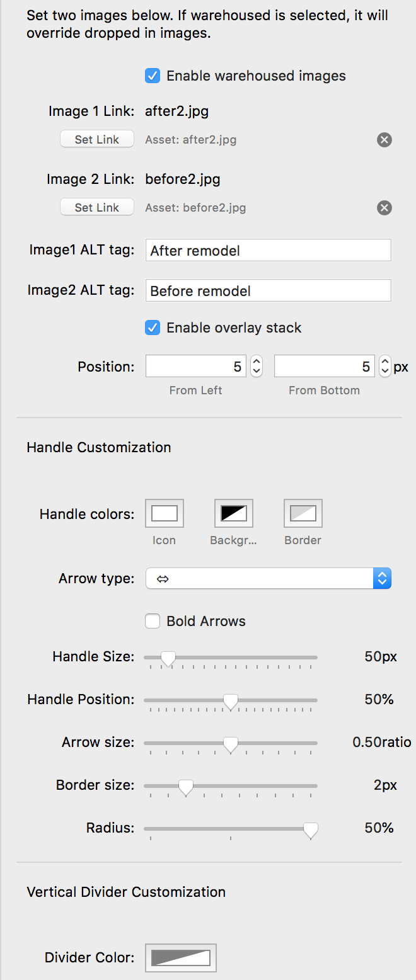Click the Image2 ALT tag field

click(x=268, y=290)
